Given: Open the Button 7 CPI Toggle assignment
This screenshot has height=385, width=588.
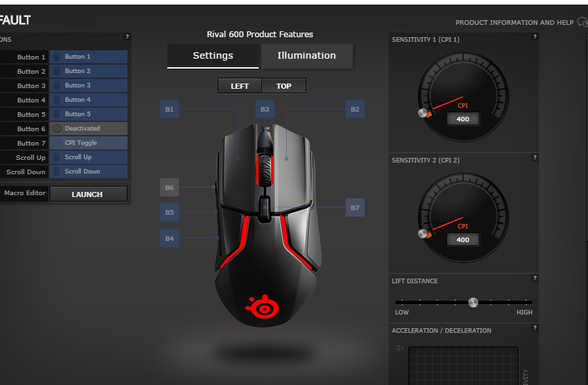Looking at the screenshot, I should [x=88, y=143].
